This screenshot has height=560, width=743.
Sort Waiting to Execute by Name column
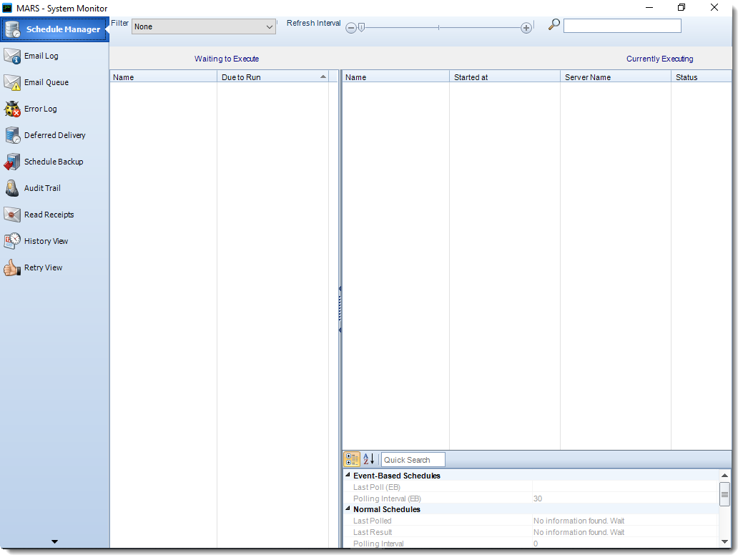click(x=164, y=77)
